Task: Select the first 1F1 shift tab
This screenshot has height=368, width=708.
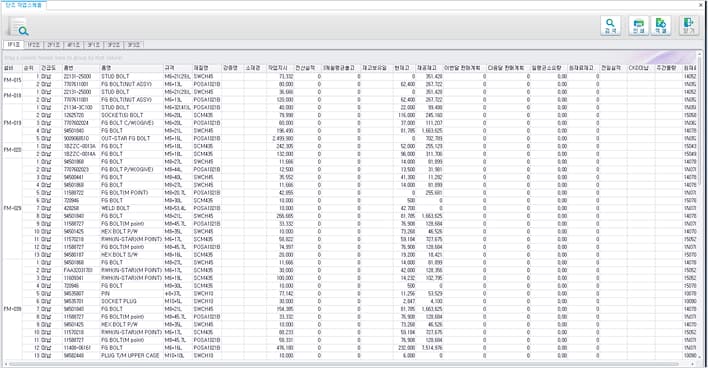Action: pos(14,45)
